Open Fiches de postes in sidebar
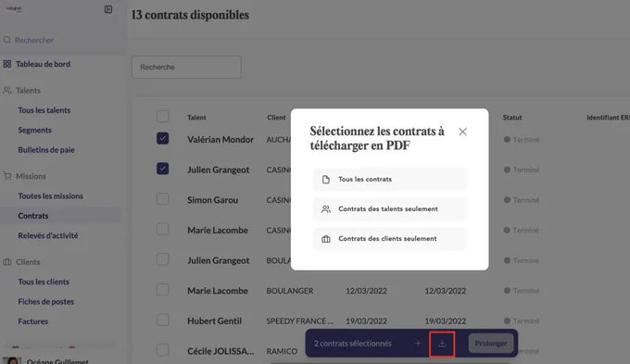The height and width of the screenshot is (364, 630). [45, 302]
